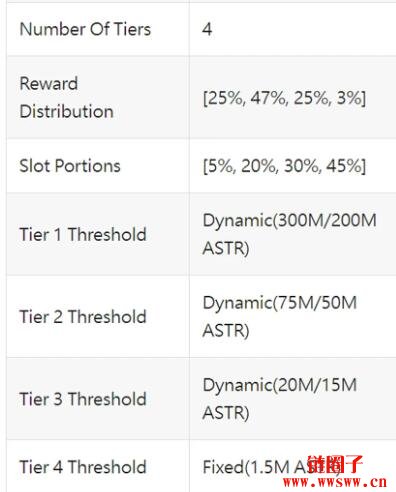Click the ASTR text under Tier 3 value

point(226,413)
